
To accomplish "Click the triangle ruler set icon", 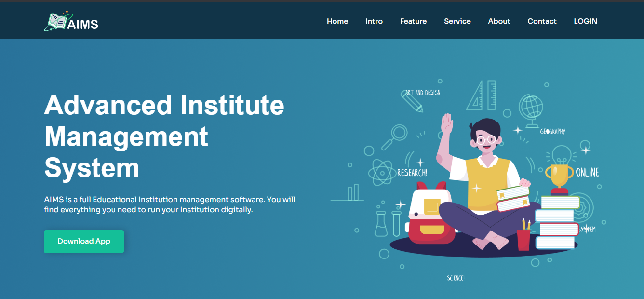I will pyautogui.click(x=482, y=95).
